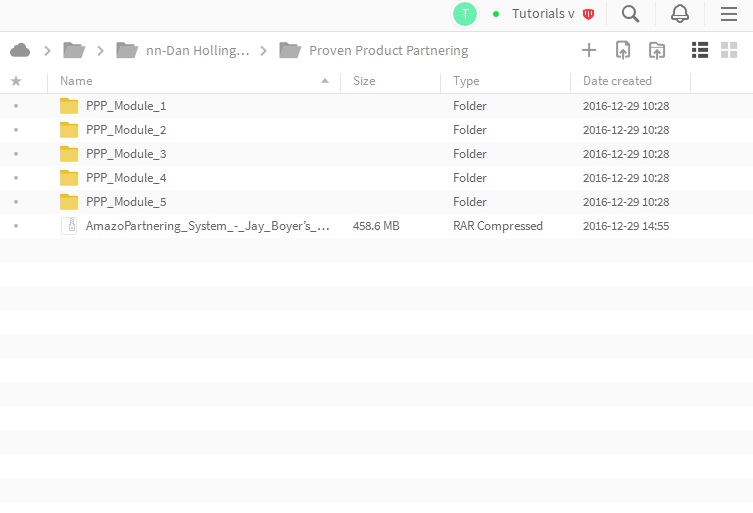Switch to grid thumbnail view
753x513 pixels.
pos(729,50)
